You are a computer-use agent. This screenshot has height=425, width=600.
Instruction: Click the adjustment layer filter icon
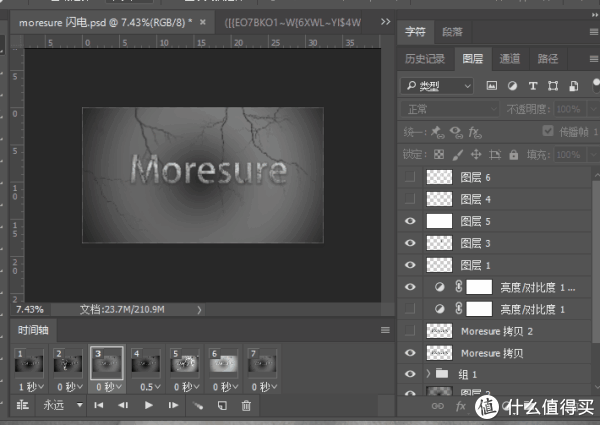[511, 86]
